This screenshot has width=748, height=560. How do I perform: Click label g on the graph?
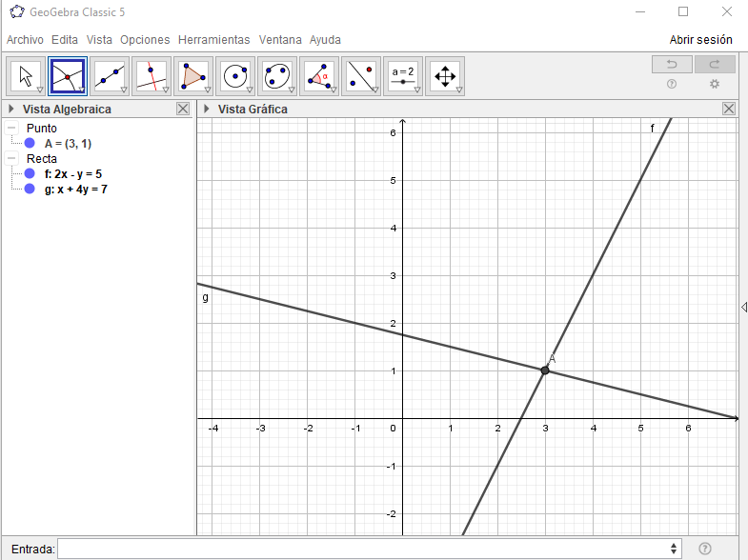click(x=205, y=297)
